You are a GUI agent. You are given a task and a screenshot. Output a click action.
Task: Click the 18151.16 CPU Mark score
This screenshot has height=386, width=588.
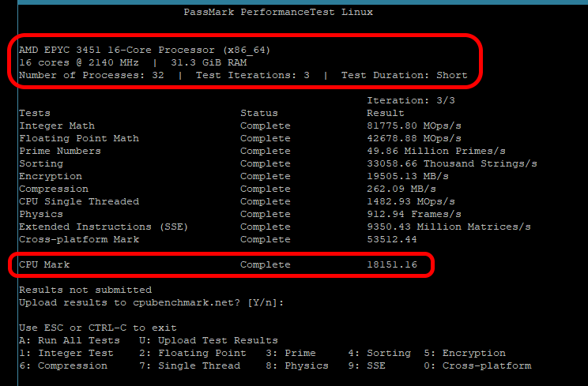pyautogui.click(x=392, y=264)
